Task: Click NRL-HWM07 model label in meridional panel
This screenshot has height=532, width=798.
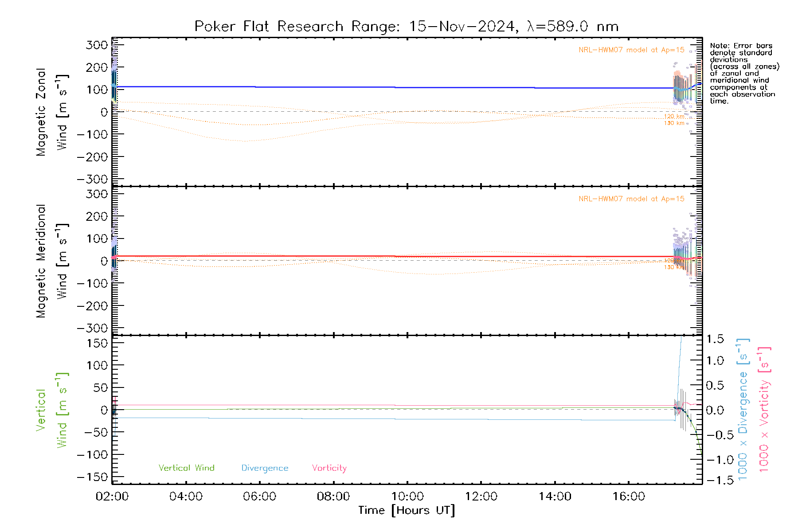Action: pos(631,199)
